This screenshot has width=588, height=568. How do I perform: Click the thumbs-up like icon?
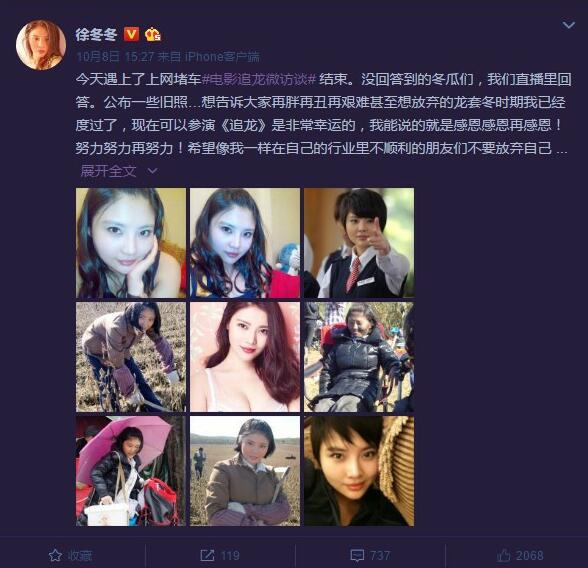pyautogui.click(x=504, y=555)
